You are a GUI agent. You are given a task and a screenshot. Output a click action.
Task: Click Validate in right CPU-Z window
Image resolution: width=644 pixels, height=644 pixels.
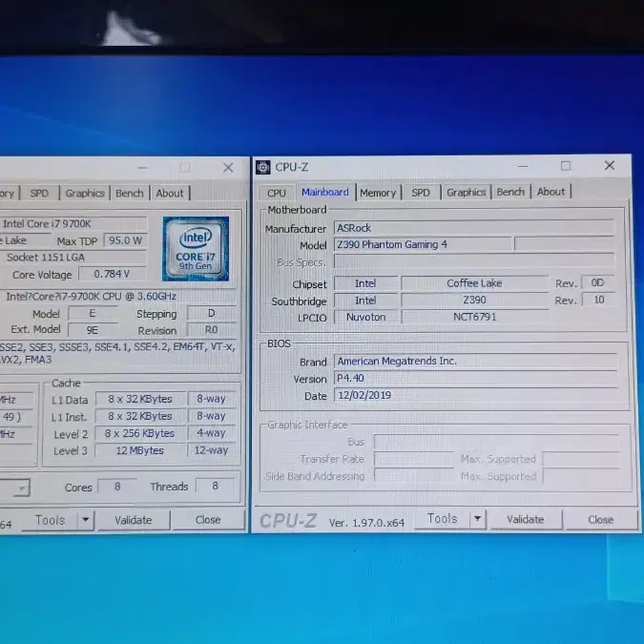coord(526,520)
